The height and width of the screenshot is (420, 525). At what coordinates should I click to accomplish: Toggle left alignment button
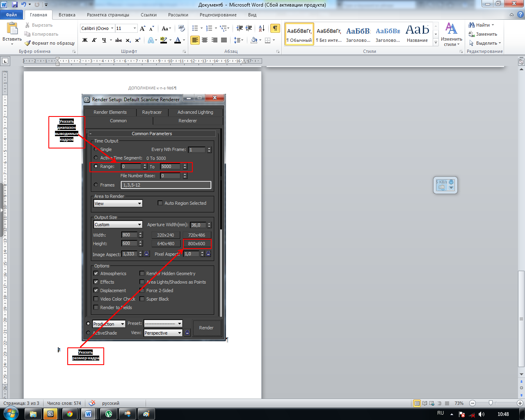click(195, 40)
